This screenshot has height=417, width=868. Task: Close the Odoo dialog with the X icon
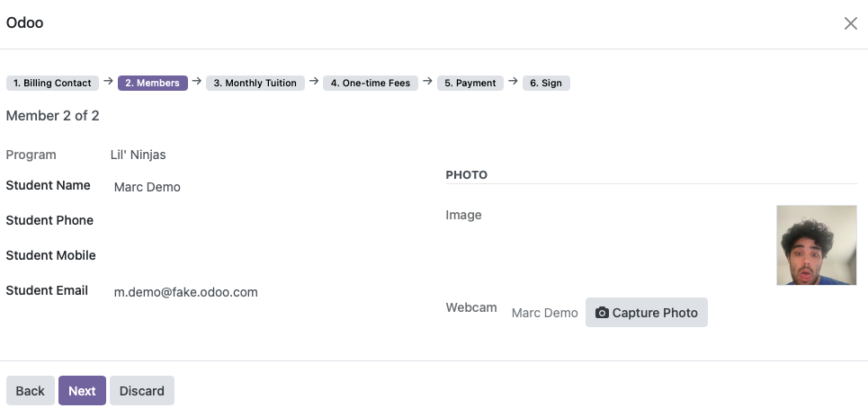(x=850, y=23)
